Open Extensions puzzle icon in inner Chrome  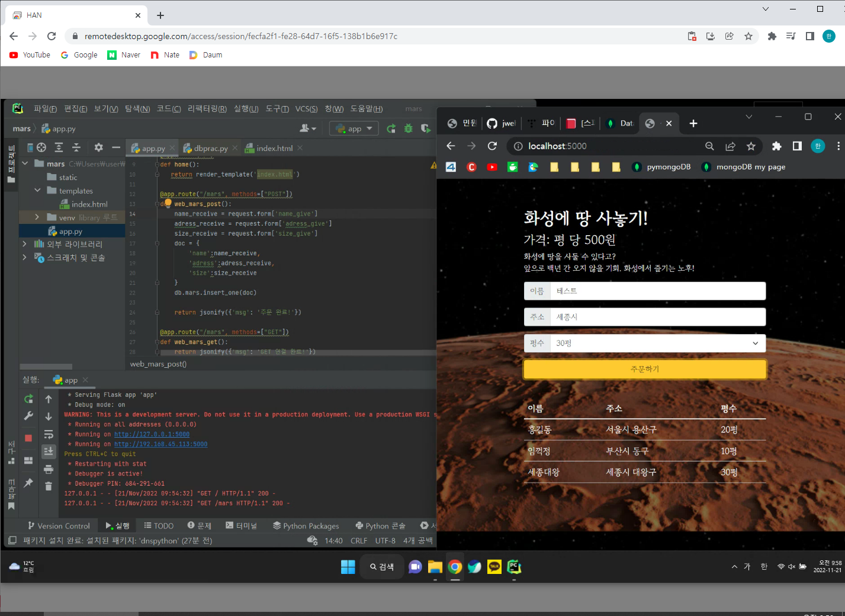(776, 146)
